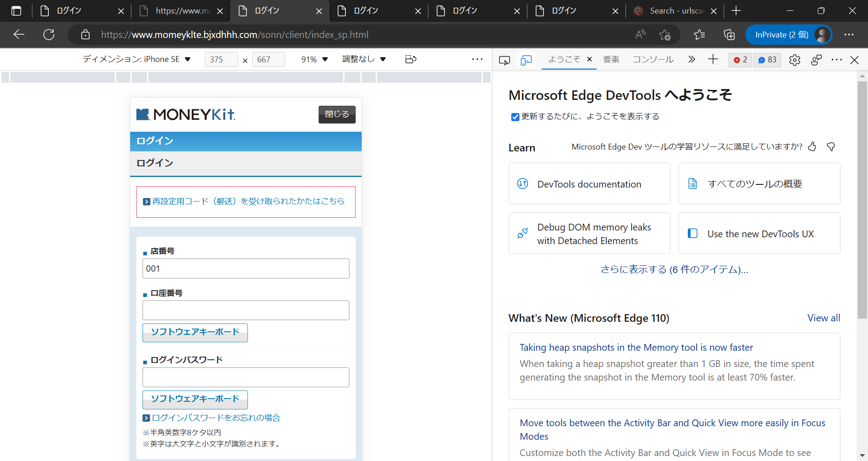Edit the device height value 667
Image resolution: width=868 pixels, height=461 pixels.
[x=269, y=59]
